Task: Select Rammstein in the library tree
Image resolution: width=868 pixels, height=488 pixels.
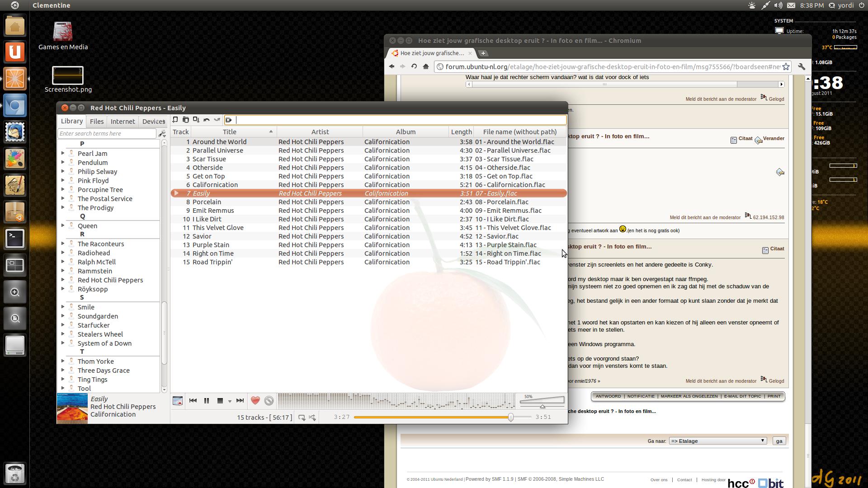Action: (x=95, y=271)
